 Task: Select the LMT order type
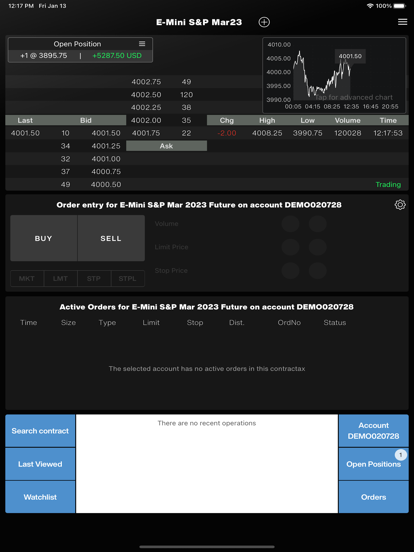[x=60, y=278]
